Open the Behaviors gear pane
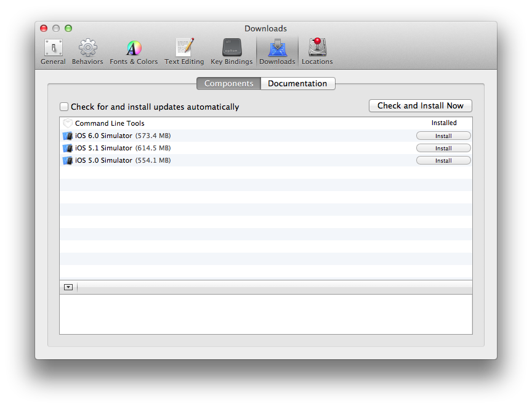Image resolution: width=532 pixels, height=408 pixels. tap(87, 52)
